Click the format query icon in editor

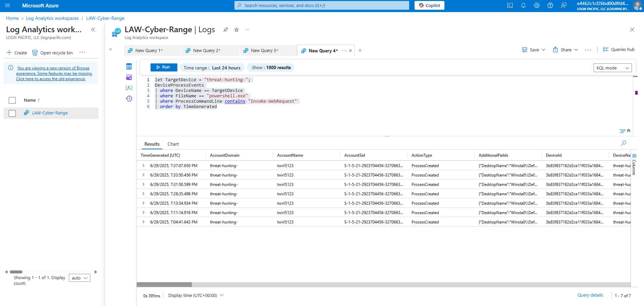click(622, 131)
